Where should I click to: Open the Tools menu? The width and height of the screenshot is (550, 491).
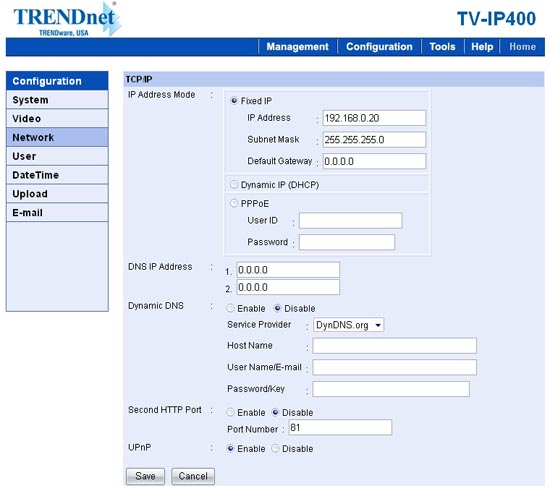click(x=442, y=47)
